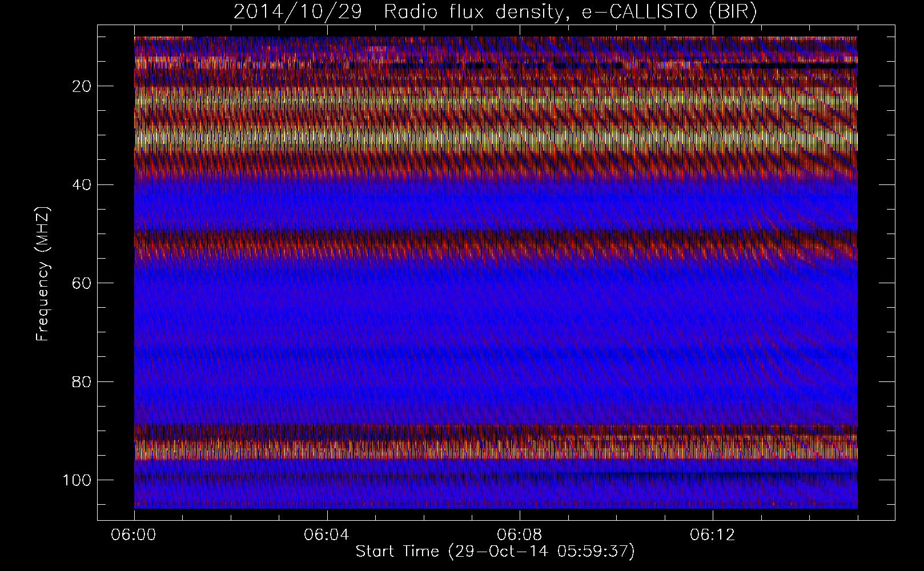The image size is (924, 571).
Task: Click the 'Start Time (29-Oct-14 05:59:37)' label
Action: coord(495,552)
